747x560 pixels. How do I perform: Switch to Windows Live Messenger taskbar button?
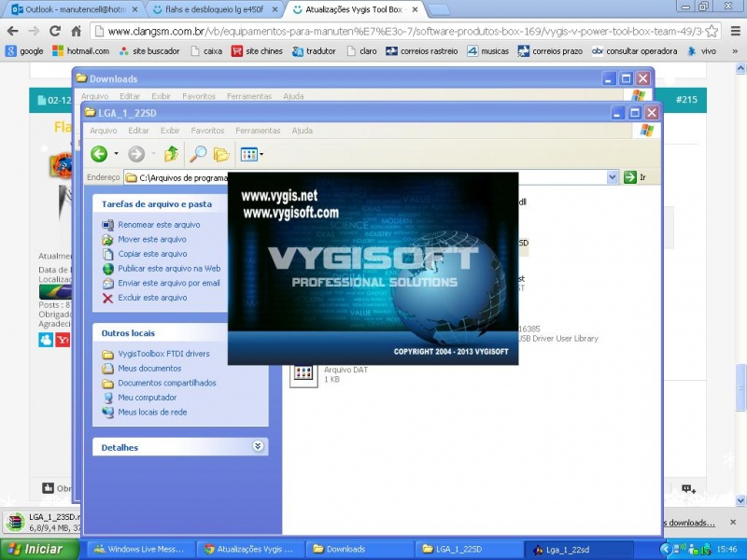(142, 549)
